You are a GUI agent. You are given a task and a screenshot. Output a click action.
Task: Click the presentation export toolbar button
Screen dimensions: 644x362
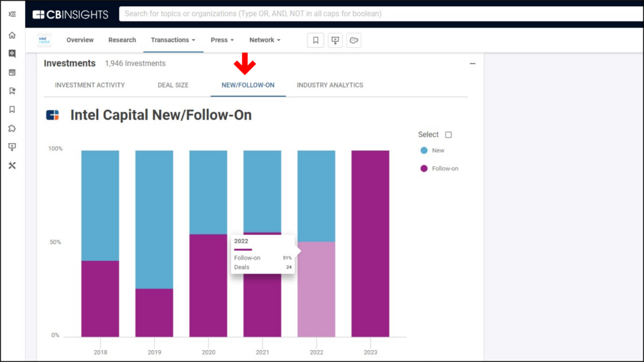click(x=335, y=40)
